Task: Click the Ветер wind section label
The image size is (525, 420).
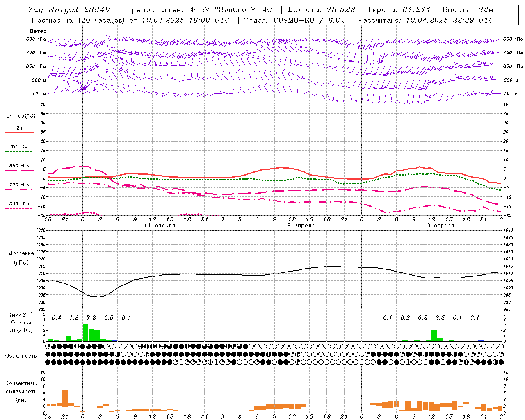Action: tap(38, 31)
